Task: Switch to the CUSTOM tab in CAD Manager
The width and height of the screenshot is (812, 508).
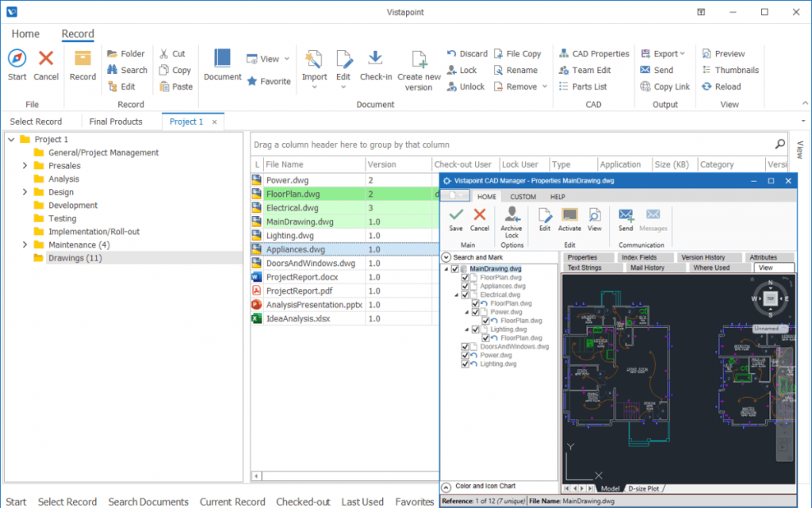Action: [x=523, y=196]
